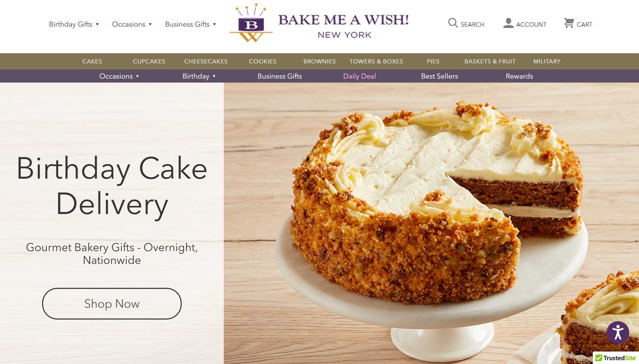The image size is (639, 364).
Task: Select the MILITARY category
Action: click(547, 61)
